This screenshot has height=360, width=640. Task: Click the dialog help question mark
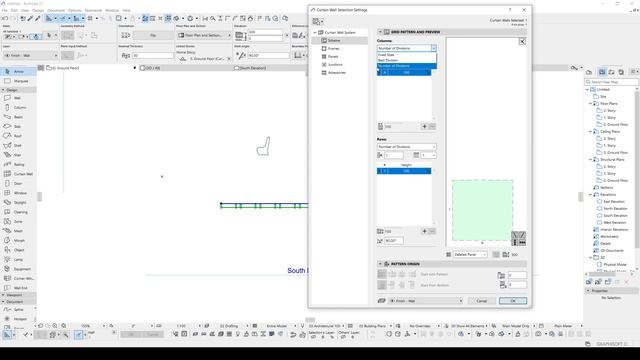(x=509, y=10)
